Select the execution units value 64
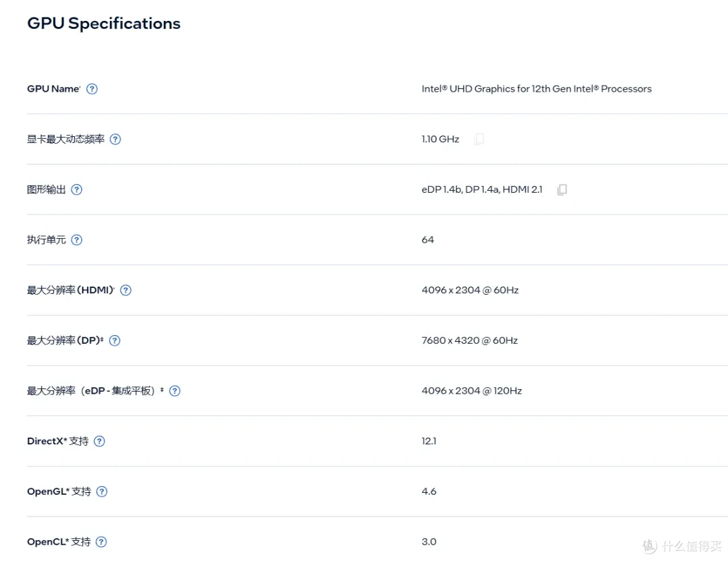The image size is (728, 561). click(427, 239)
